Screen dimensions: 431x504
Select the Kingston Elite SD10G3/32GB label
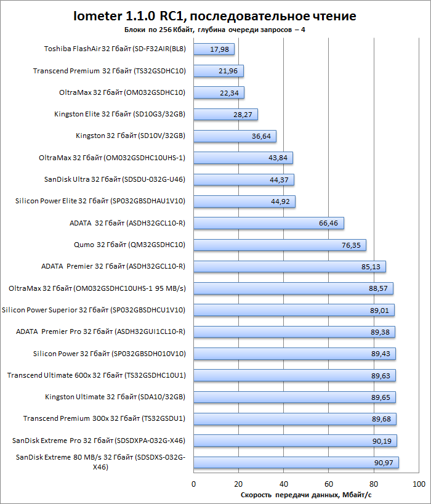click(120, 114)
